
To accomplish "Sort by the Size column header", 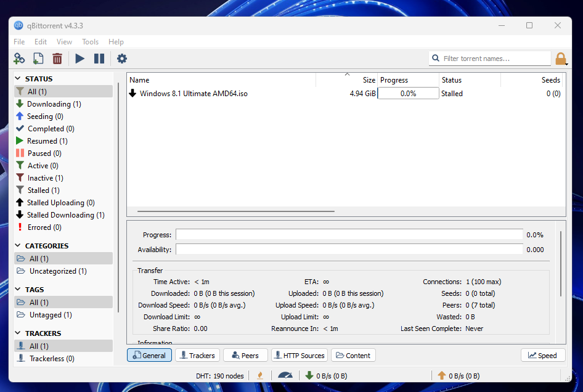I will coord(346,80).
